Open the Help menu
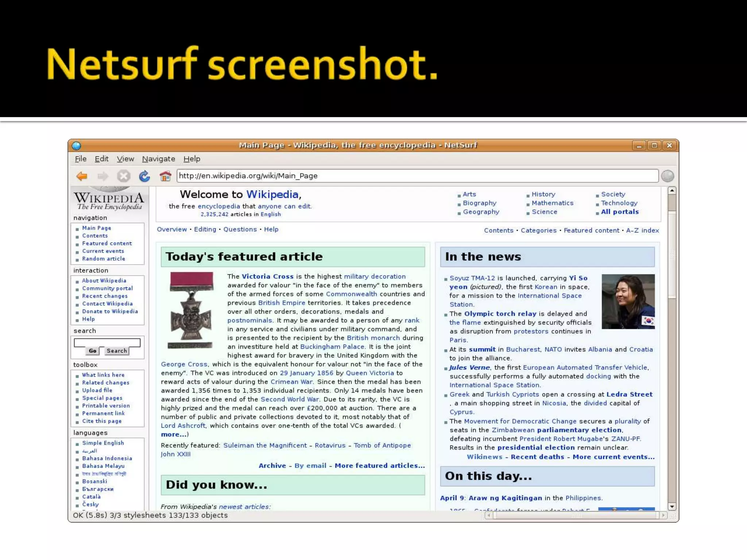The image size is (747, 560). [x=192, y=159]
